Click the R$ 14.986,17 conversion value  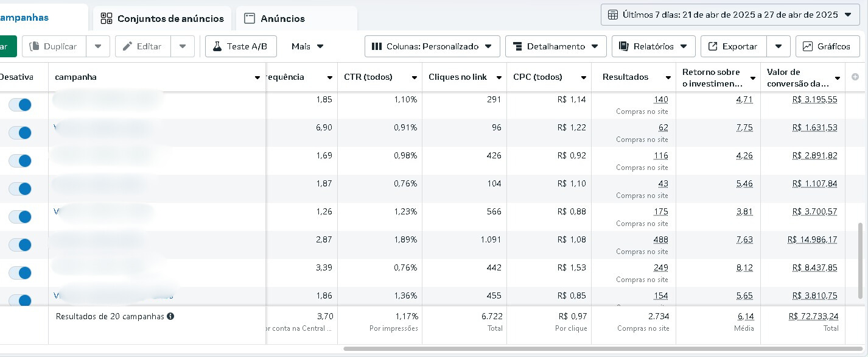[x=812, y=239]
